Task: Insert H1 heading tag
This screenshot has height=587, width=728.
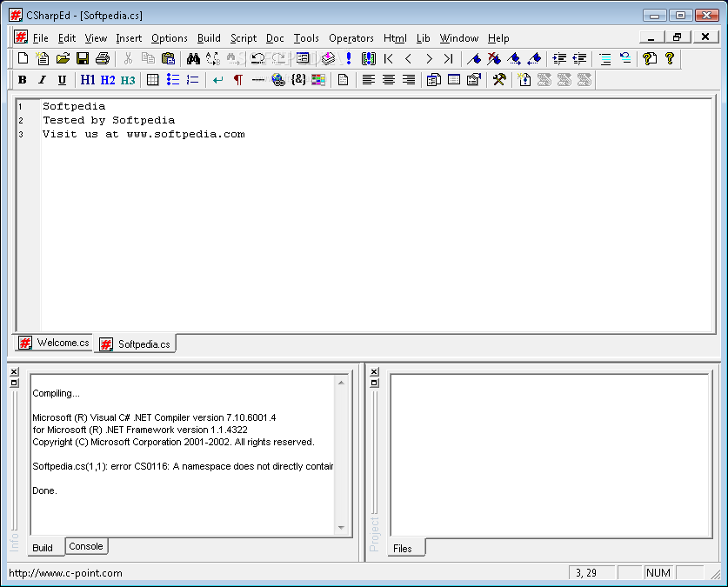Action: (88, 80)
